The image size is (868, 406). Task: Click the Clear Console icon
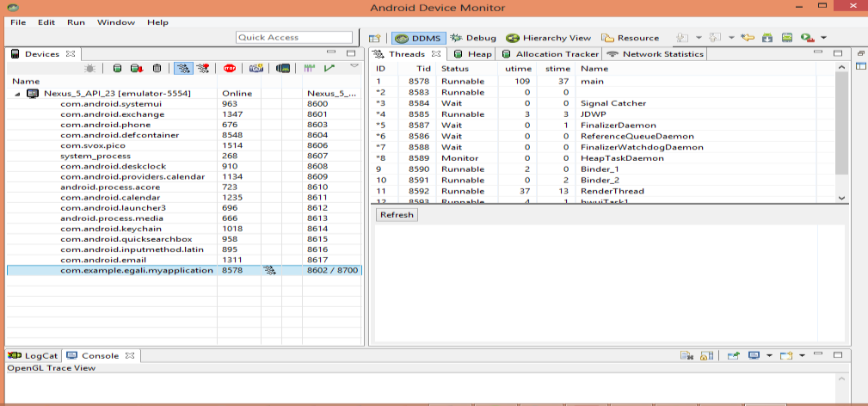click(x=686, y=355)
